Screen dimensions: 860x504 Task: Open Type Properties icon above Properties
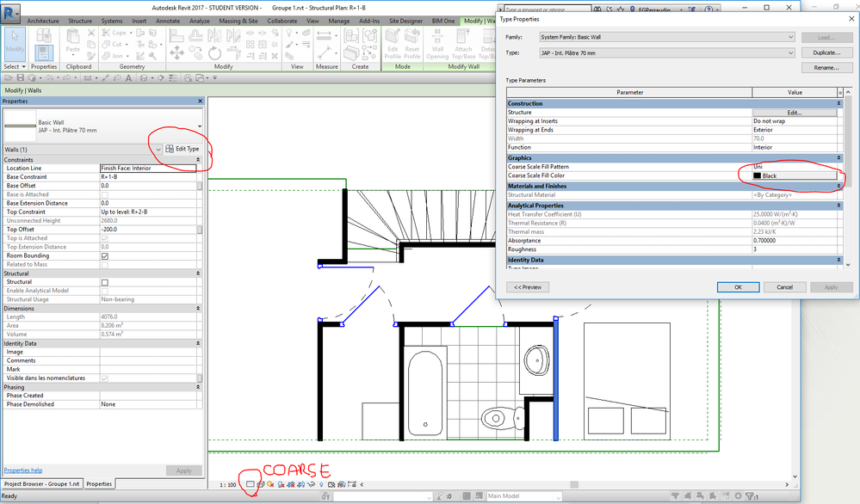(x=44, y=34)
